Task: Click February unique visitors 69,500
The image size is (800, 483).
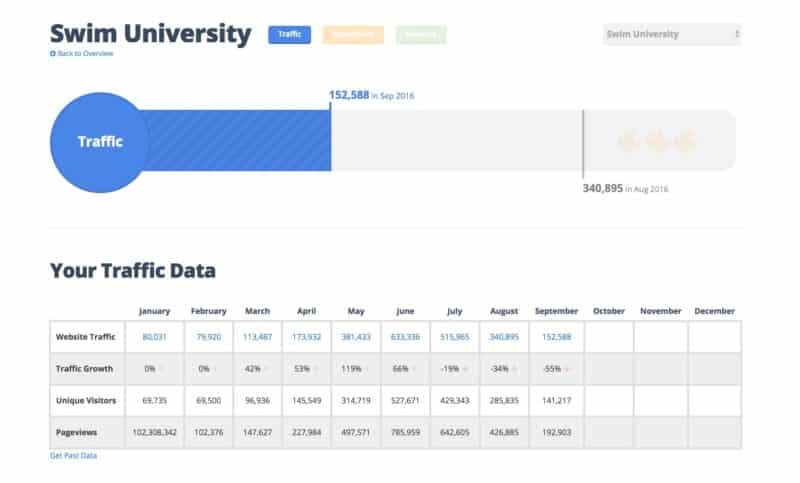Action: (x=209, y=400)
